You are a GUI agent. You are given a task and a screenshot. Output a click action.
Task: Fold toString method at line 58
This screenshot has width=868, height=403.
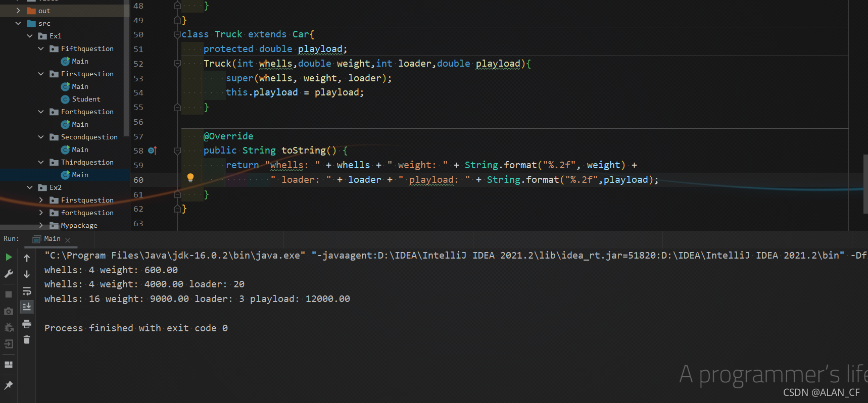pos(177,150)
